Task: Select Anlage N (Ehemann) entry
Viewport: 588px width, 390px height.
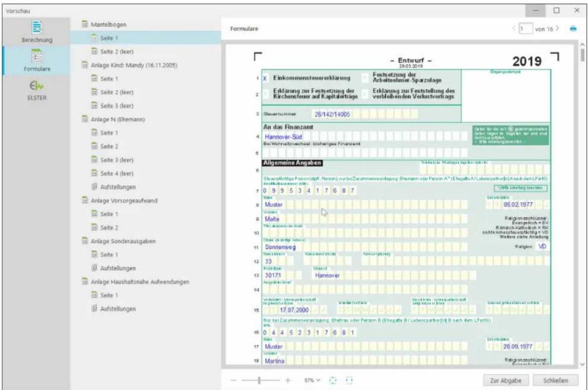Action: click(118, 119)
